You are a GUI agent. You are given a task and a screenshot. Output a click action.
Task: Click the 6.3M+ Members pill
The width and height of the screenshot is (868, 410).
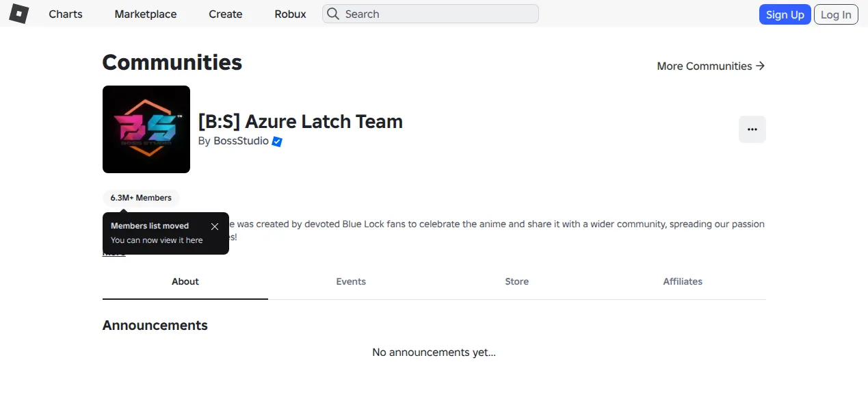click(141, 198)
